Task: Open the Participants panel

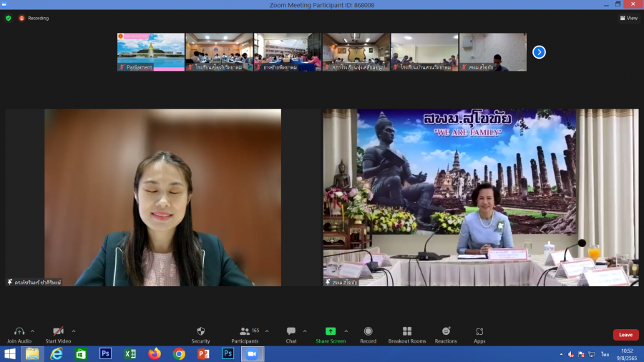Action: (245, 332)
